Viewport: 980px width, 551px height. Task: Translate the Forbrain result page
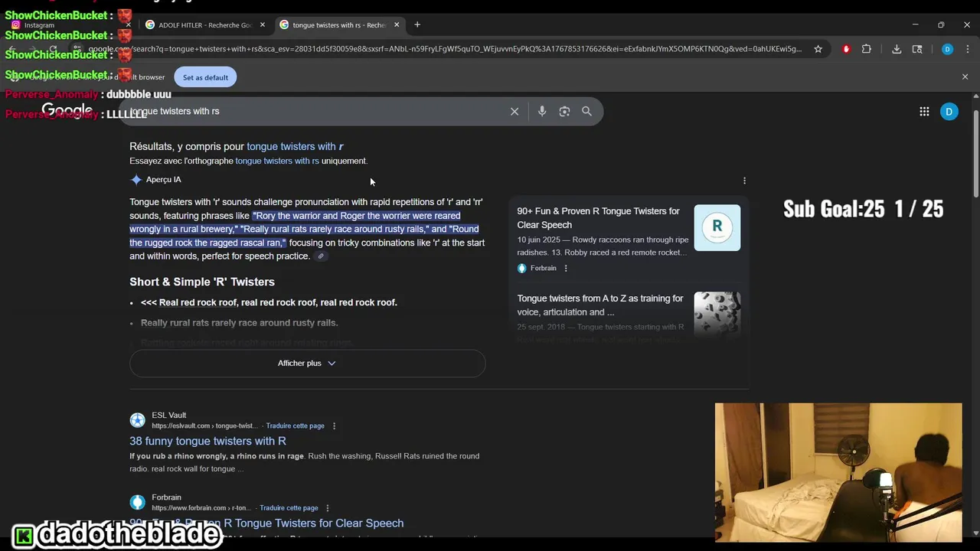[x=289, y=508]
